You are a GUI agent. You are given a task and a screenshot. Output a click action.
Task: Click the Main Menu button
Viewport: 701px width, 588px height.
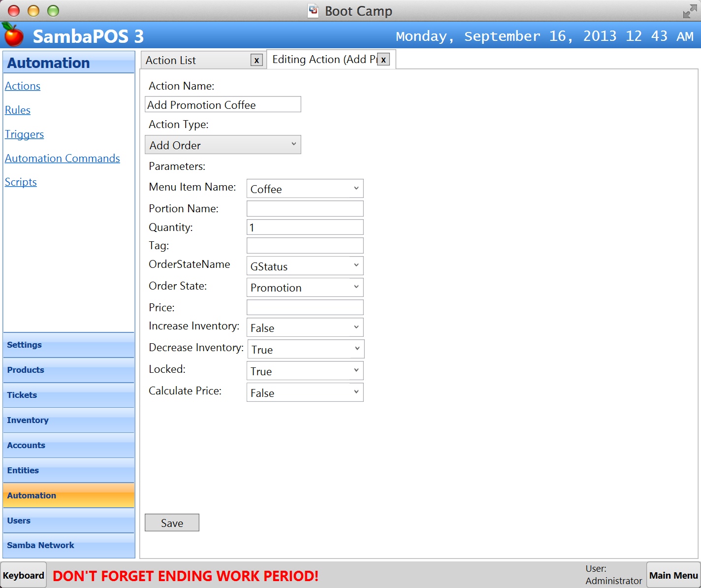tap(673, 575)
